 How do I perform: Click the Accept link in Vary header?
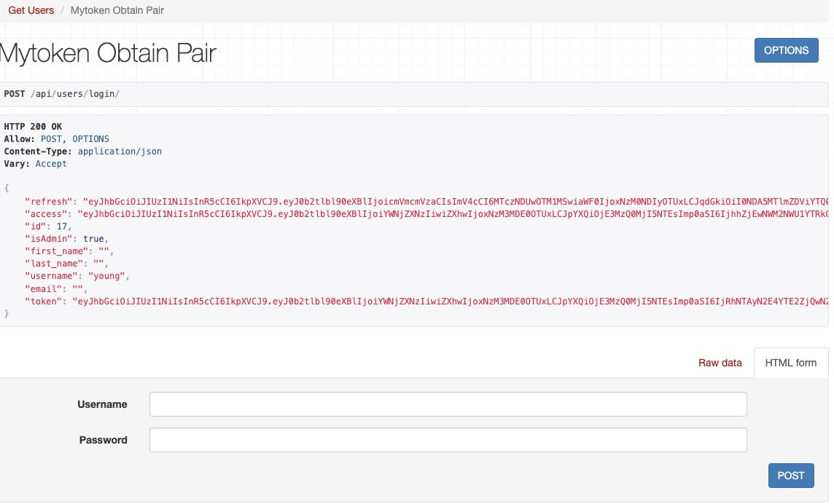coord(51,163)
